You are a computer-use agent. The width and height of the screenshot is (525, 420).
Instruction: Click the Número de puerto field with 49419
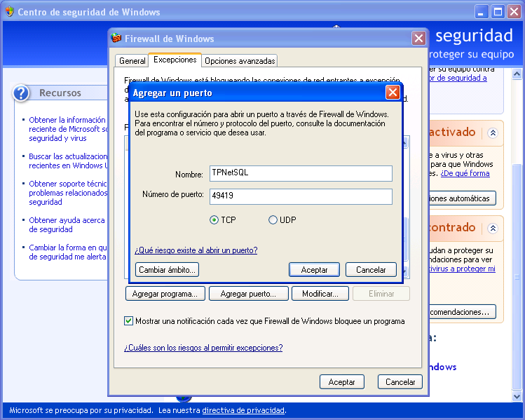301,196
